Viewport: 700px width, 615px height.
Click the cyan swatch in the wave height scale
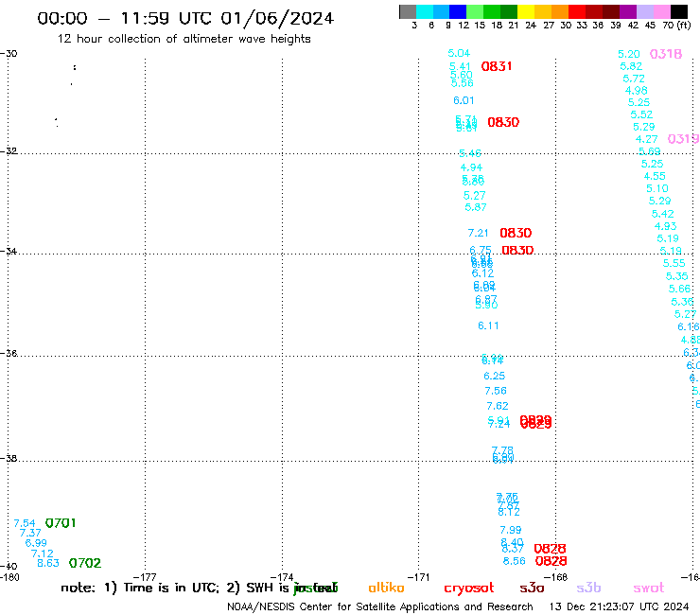tap(425, 11)
